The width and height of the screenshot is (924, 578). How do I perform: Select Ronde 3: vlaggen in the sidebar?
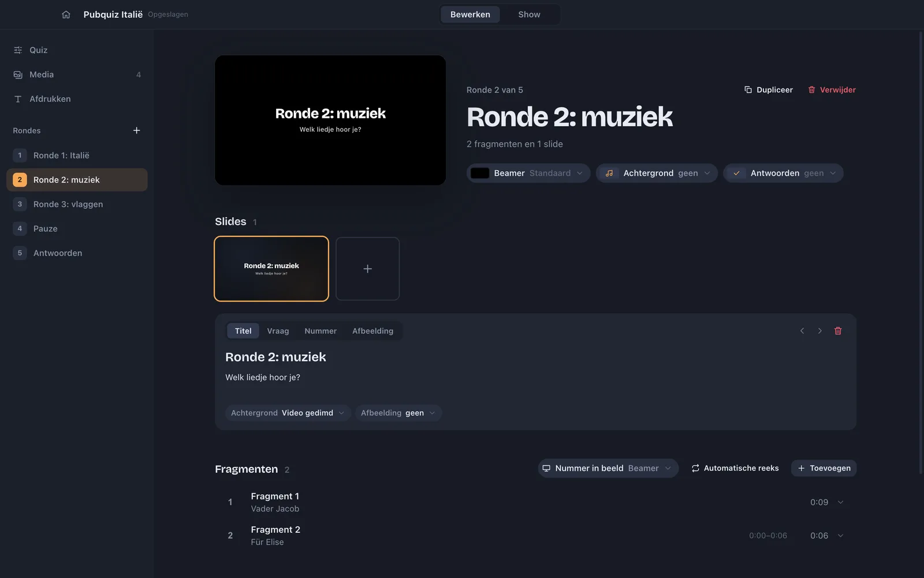(x=77, y=204)
